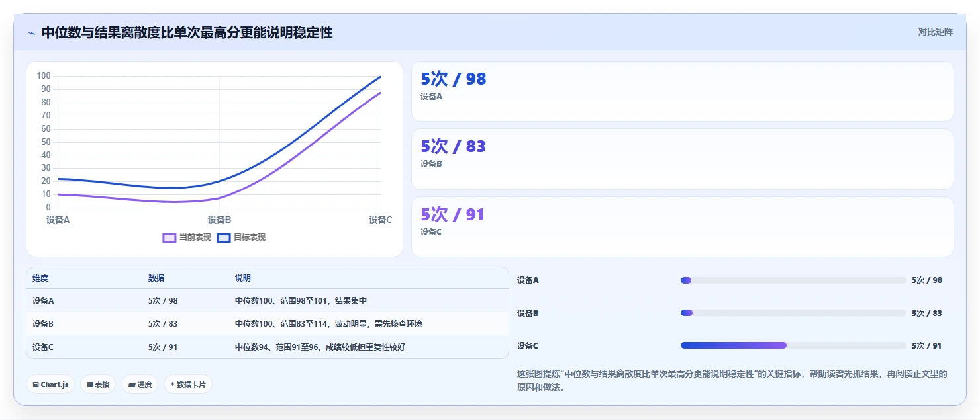980x420 pixels.
Task: Select the 进度 tag chip
Action: [x=140, y=384]
